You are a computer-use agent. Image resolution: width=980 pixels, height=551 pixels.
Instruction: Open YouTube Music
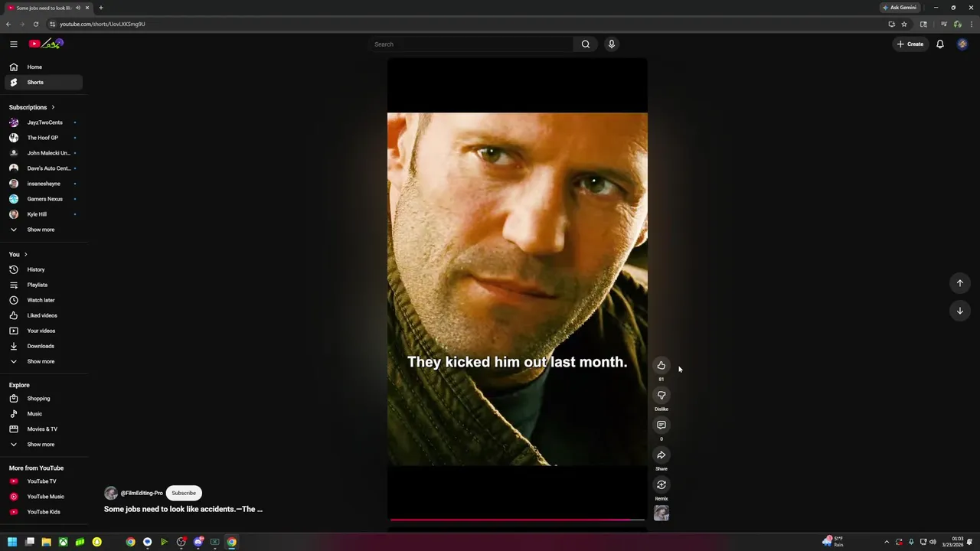[44, 497]
